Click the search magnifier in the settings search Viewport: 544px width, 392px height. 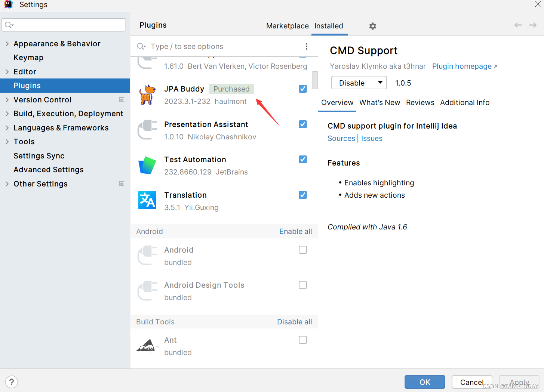9,25
